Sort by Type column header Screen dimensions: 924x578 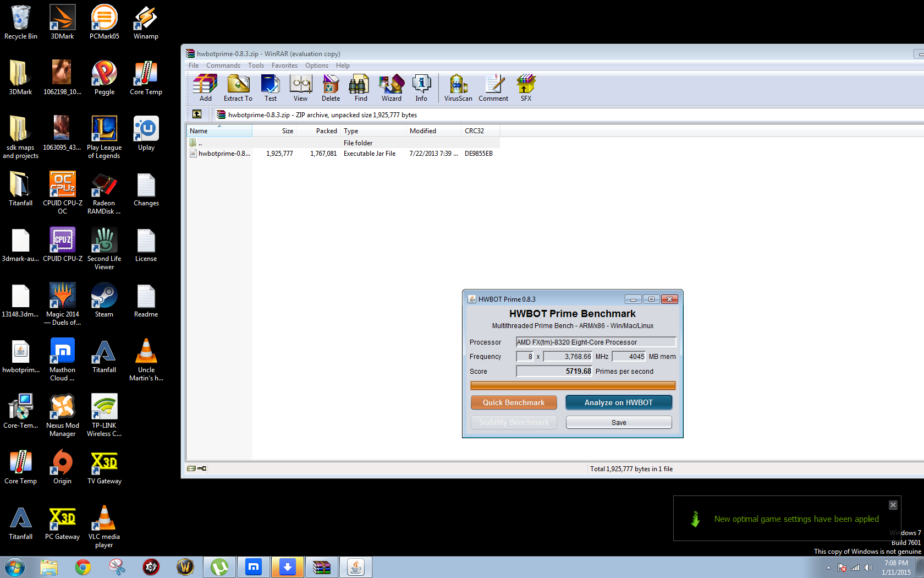(x=373, y=131)
